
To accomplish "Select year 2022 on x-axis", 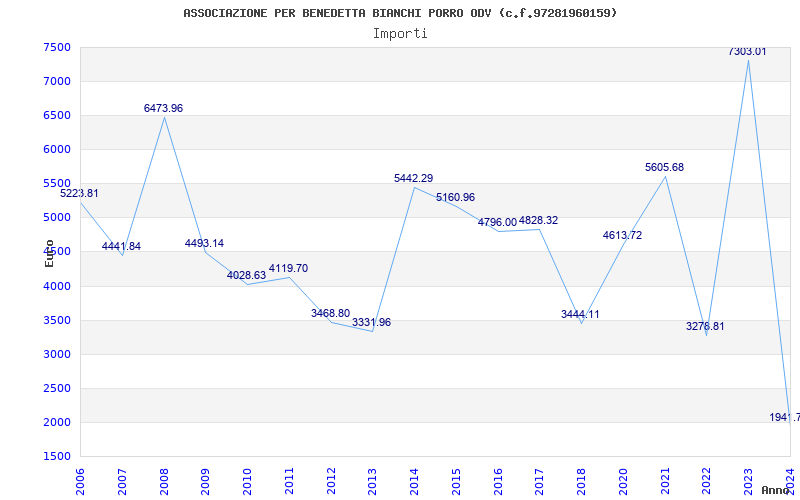I will tap(707, 481).
